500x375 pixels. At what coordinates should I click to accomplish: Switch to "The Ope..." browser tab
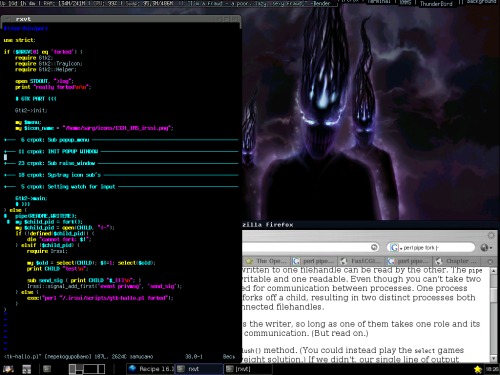[x=266, y=261]
